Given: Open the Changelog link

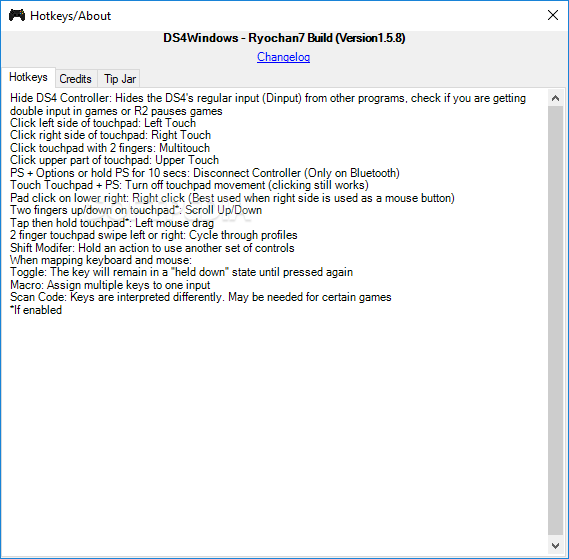Looking at the screenshot, I should coord(283,57).
